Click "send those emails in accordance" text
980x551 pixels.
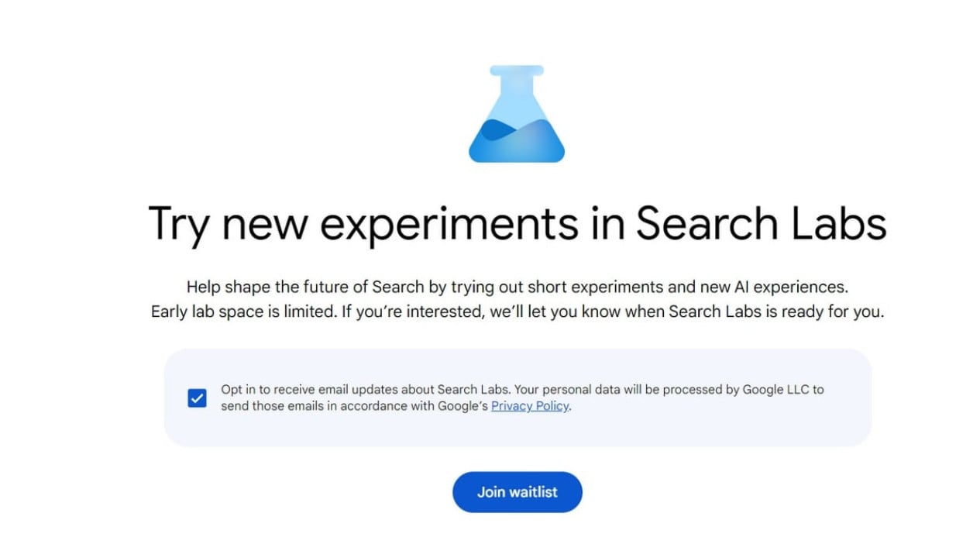click(x=311, y=406)
